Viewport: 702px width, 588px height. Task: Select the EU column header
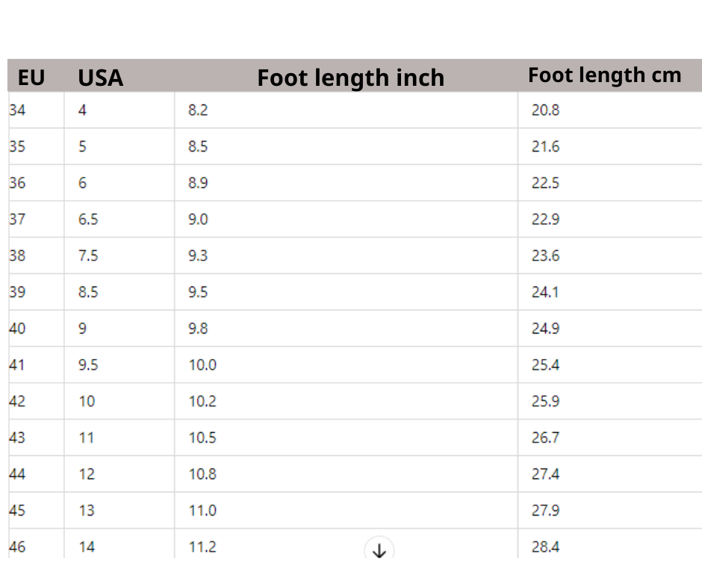coord(31,78)
